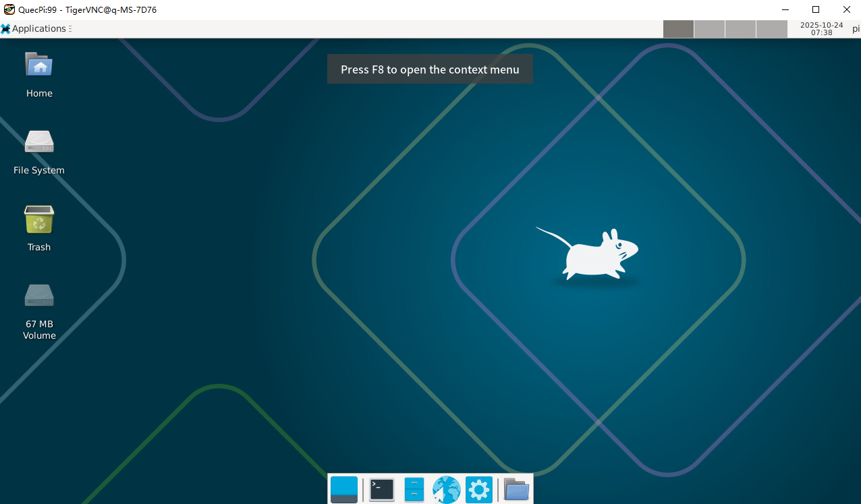Launch Terminal from the bottom dock

pos(382,489)
